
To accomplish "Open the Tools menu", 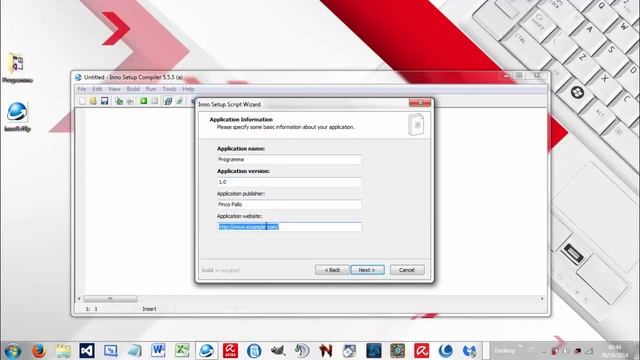I will pos(169,89).
